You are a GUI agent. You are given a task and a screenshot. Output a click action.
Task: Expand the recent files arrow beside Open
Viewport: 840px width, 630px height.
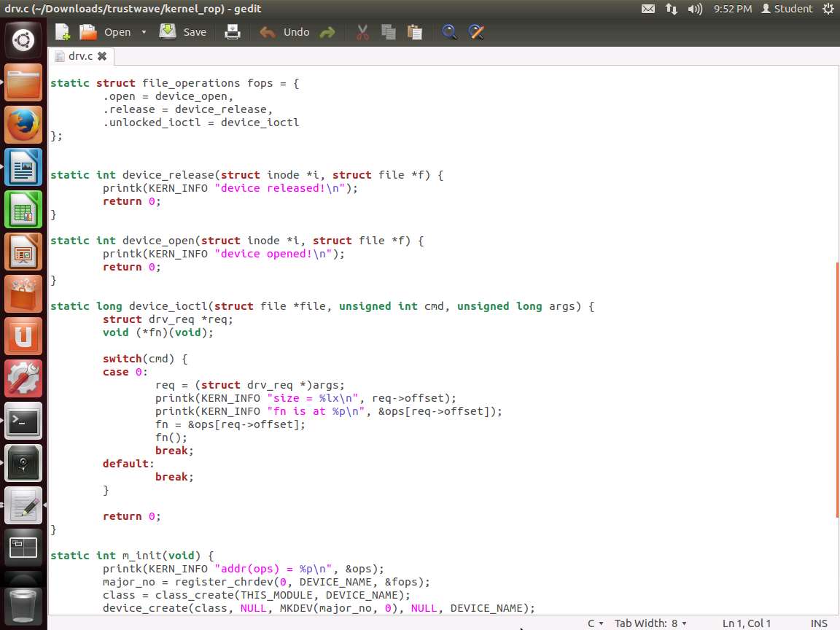click(144, 32)
